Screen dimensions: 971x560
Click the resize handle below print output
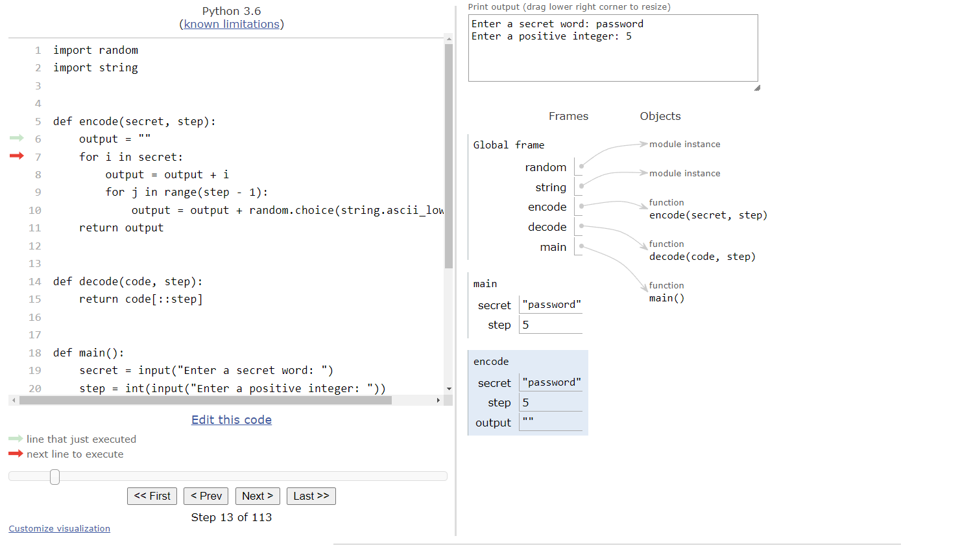pyautogui.click(x=756, y=86)
